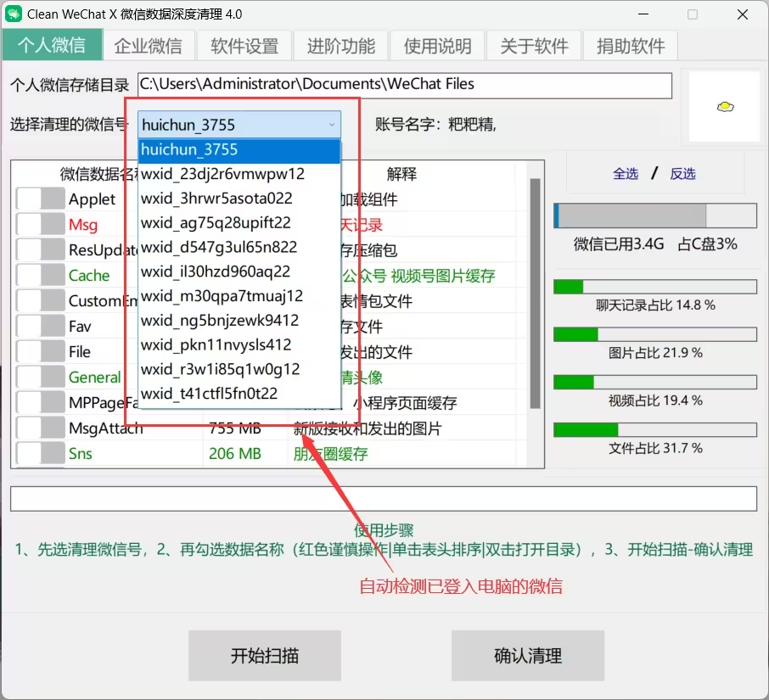769x700 pixels.
Task: Enable the ResUpdate row switch
Action: pos(40,250)
